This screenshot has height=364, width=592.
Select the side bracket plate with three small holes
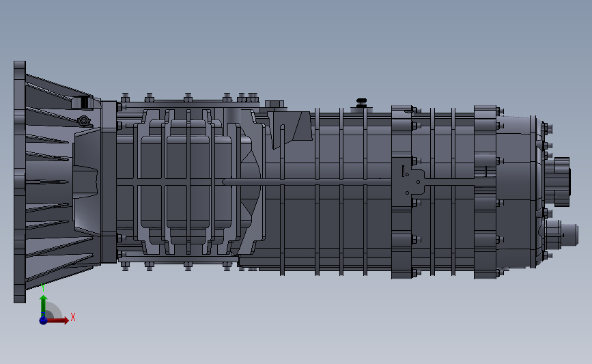(410, 182)
